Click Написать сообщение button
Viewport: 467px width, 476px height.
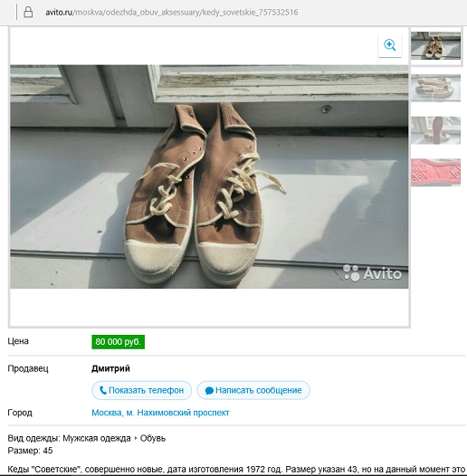pos(253,390)
